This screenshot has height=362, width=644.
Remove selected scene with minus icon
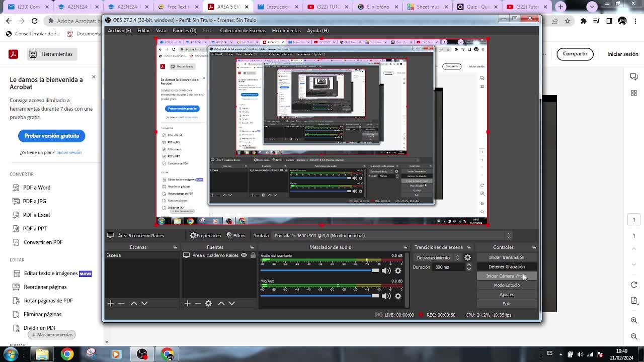[121, 303]
